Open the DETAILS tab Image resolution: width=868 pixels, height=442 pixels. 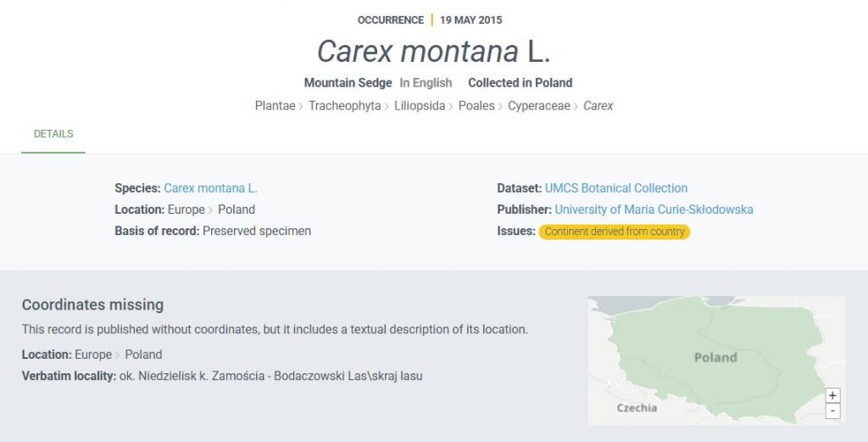(x=53, y=134)
